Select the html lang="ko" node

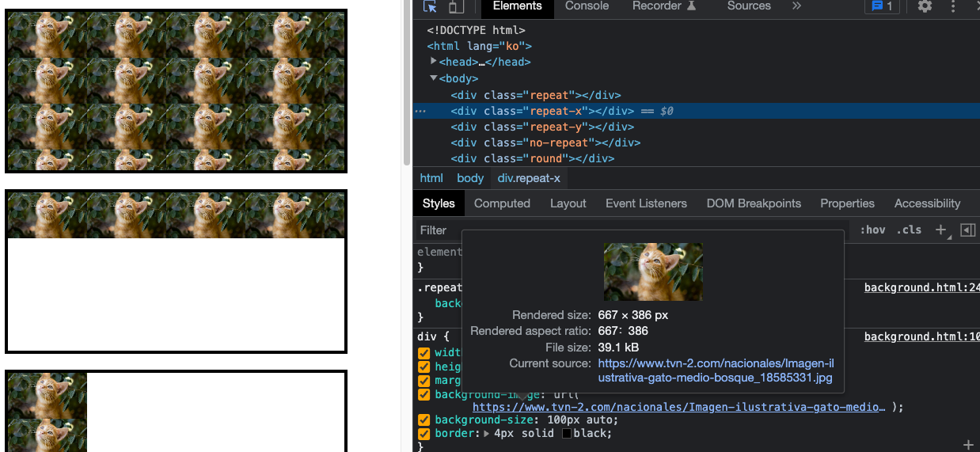click(x=479, y=46)
